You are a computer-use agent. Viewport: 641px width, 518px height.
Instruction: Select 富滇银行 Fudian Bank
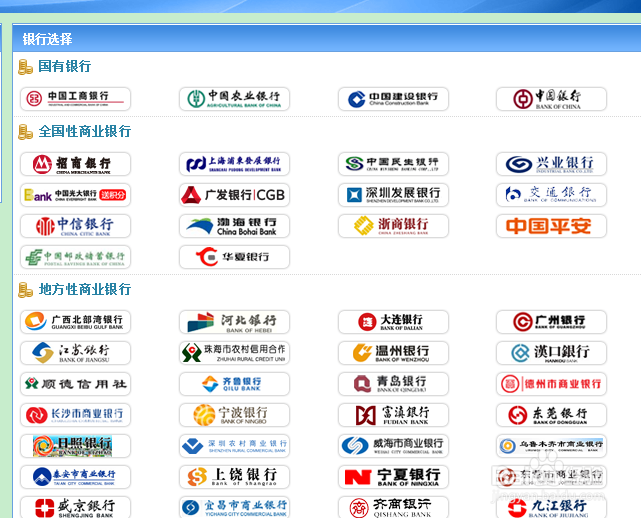pyautogui.click(x=393, y=415)
